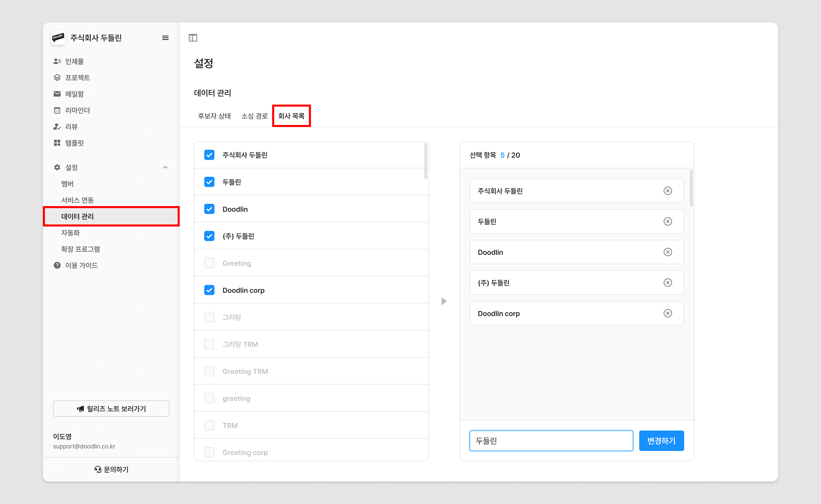
Task: Switch to the 후보자 상태 tab
Action: coord(214,116)
